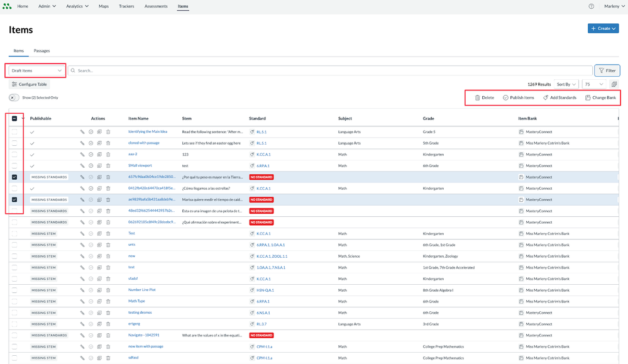The height and width of the screenshot is (364, 628).
Task: Check the box for 'Identifying the Main Idea' row
Action: pos(14,132)
